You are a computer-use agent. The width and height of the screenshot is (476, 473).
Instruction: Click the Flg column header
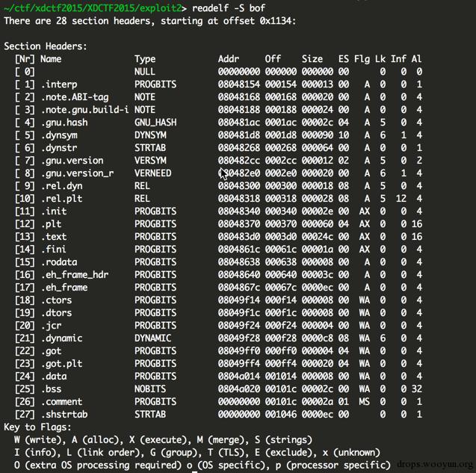click(x=362, y=59)
